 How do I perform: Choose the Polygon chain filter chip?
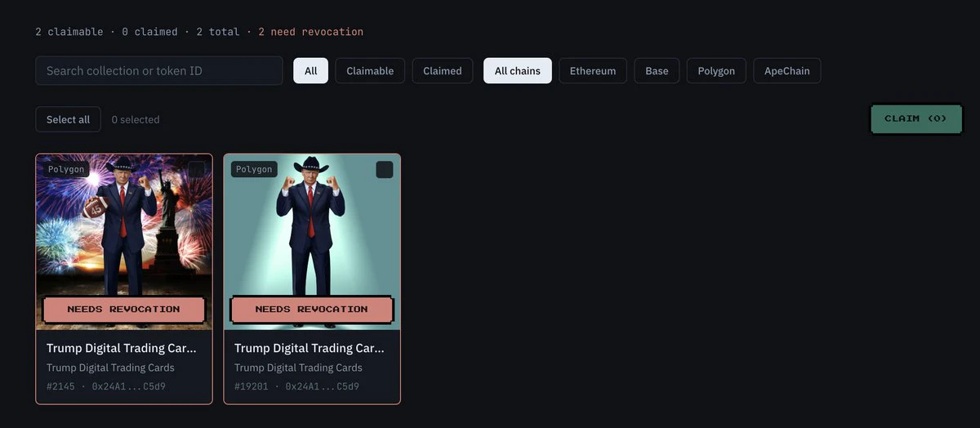point(716,71)
